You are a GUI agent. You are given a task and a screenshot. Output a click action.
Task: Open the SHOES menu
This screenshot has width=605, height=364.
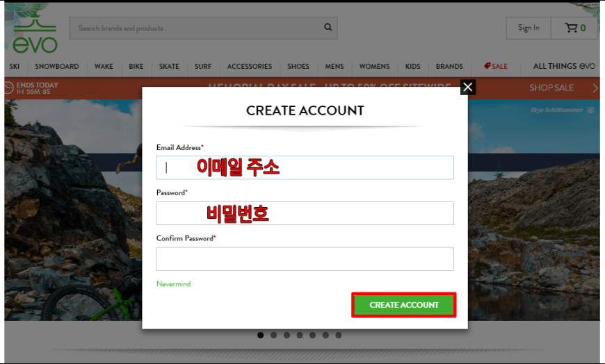point(298,66)
